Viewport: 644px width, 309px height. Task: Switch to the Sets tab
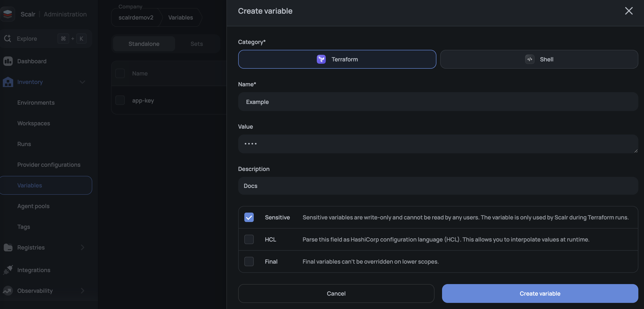point(197,44)
